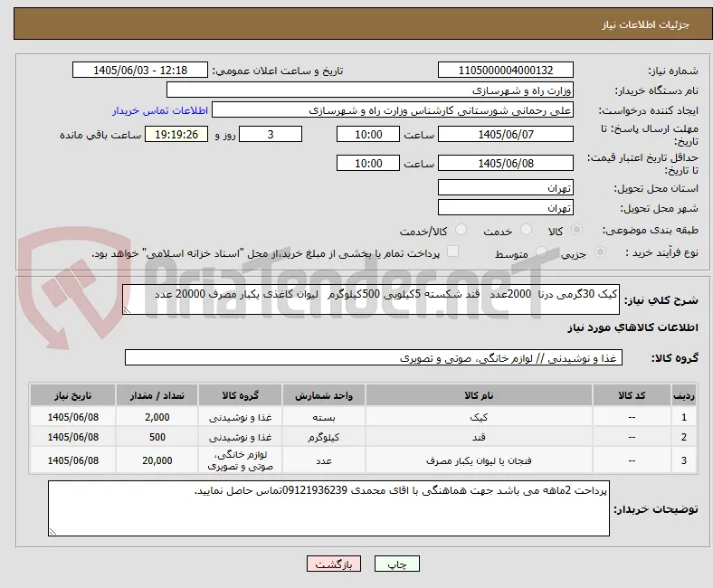
Task: Click the quantity cell 20,000
Action: click(x=157, y=460)
